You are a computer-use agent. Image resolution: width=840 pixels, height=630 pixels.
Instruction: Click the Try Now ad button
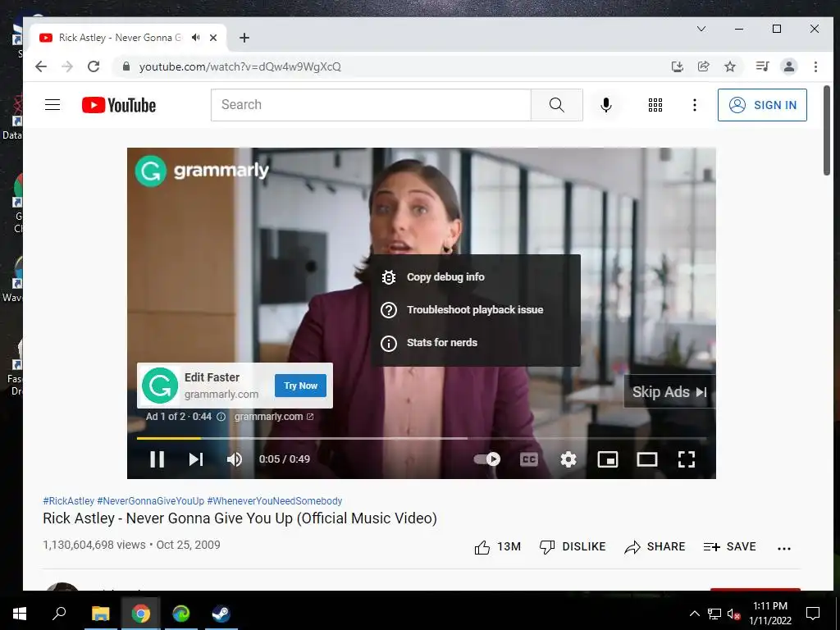pos(300,386)
